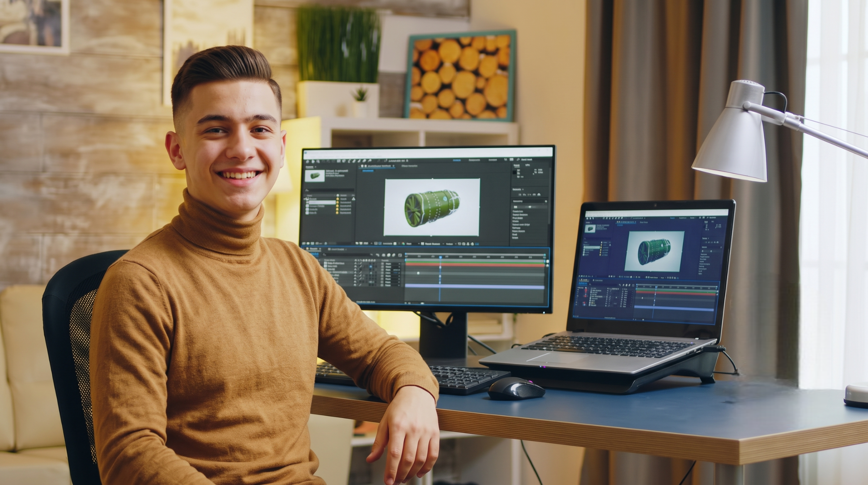Click the timeline layer search field on the monitor
868x485 pixels.
348,255
